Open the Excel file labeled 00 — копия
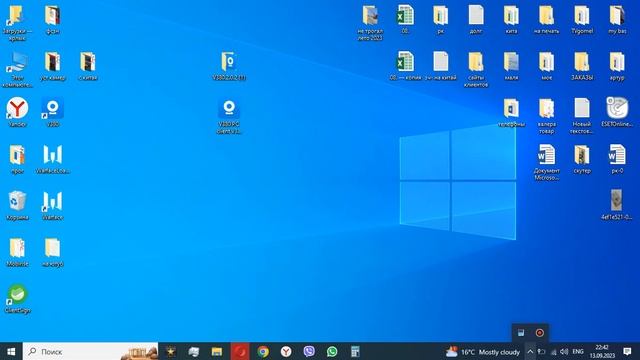640x360 pixels. coord(405,62)
